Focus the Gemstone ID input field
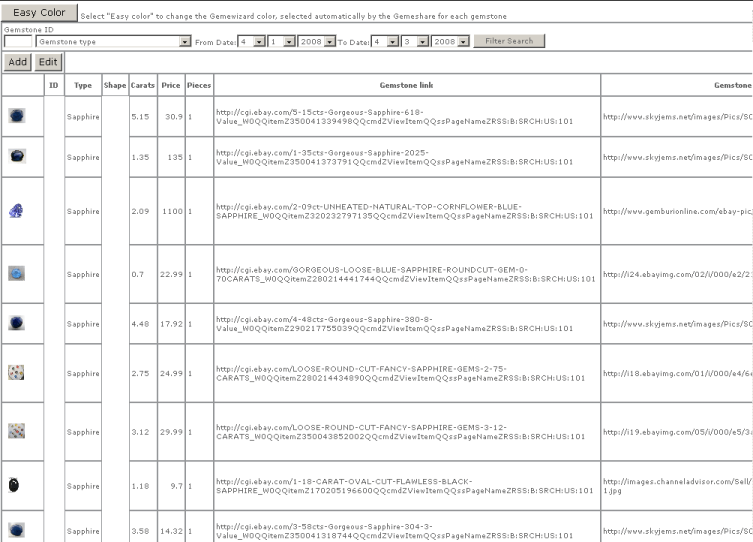Viewport: 753px width, 542px height. pyautogui.click(x=18, y=41)
